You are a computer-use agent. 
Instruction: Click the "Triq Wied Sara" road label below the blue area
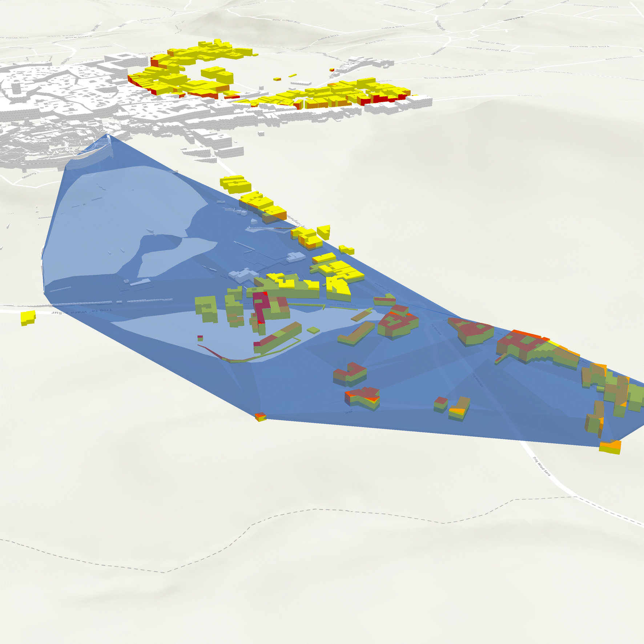541,466
